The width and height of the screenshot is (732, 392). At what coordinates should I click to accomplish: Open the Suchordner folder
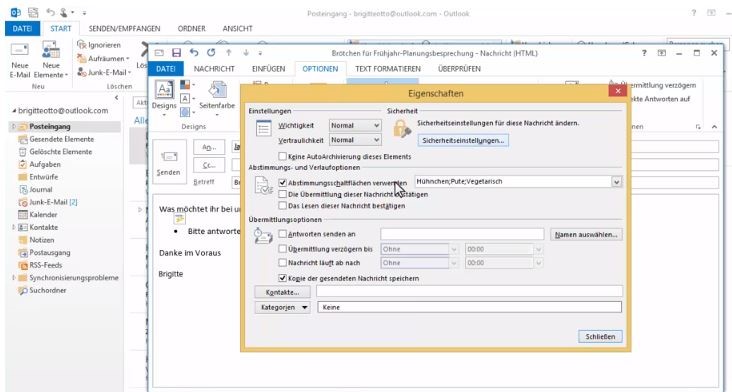(x=48, y=290)
